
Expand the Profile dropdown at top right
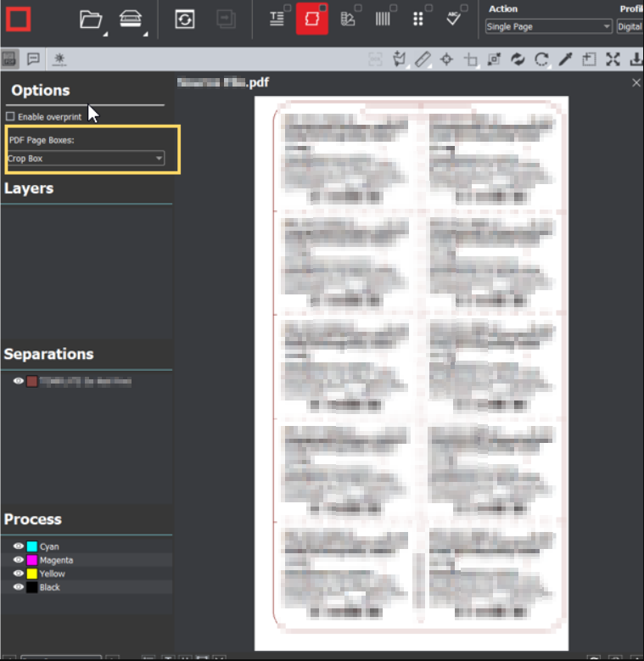pos(629,26)
